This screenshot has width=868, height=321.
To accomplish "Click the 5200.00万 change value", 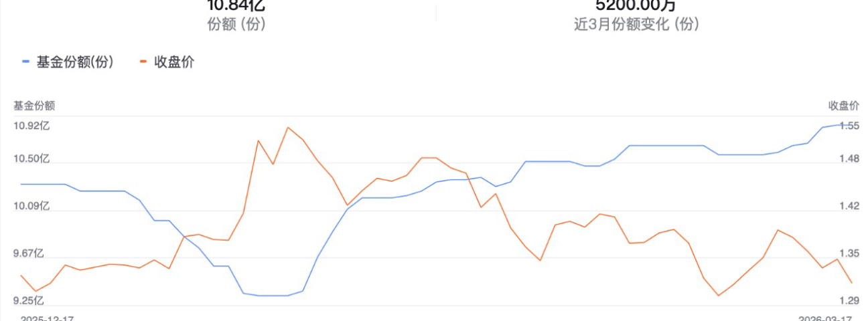I will (636, 5).
